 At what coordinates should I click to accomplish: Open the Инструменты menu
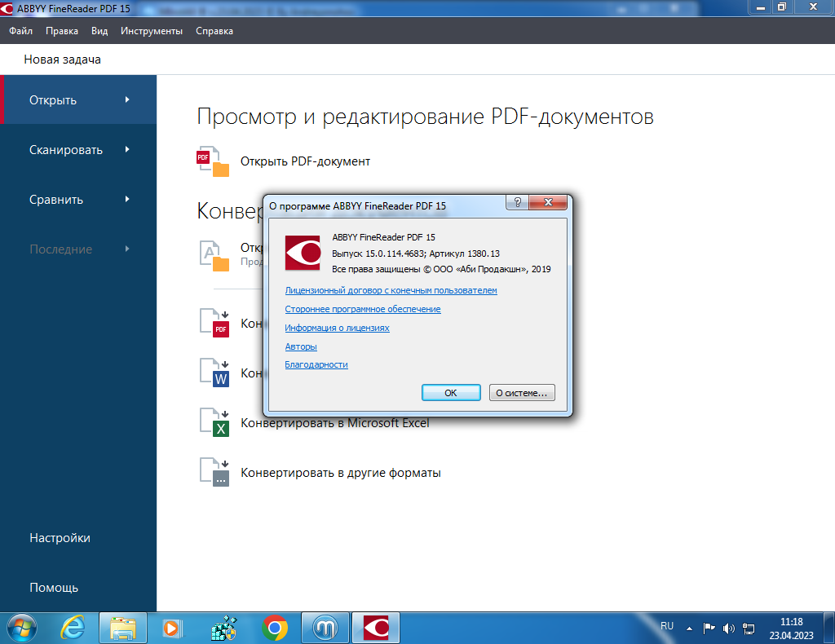click(152, 31)
